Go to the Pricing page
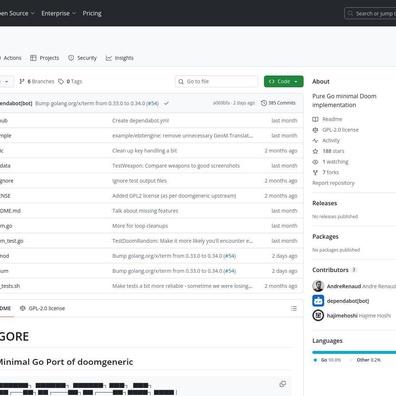Screen dimensions: 396x396 (92, 13)
